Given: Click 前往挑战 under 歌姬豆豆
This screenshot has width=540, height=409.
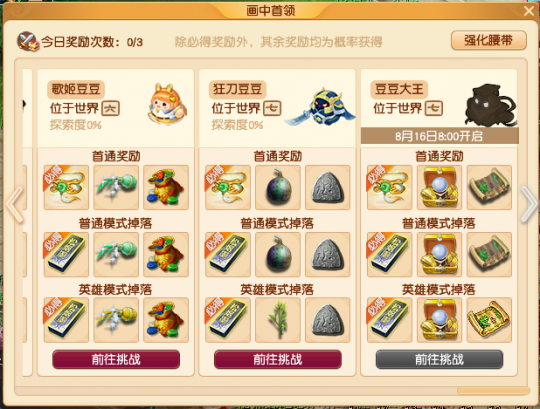Looking at the screenshot, I should [116, 359].
